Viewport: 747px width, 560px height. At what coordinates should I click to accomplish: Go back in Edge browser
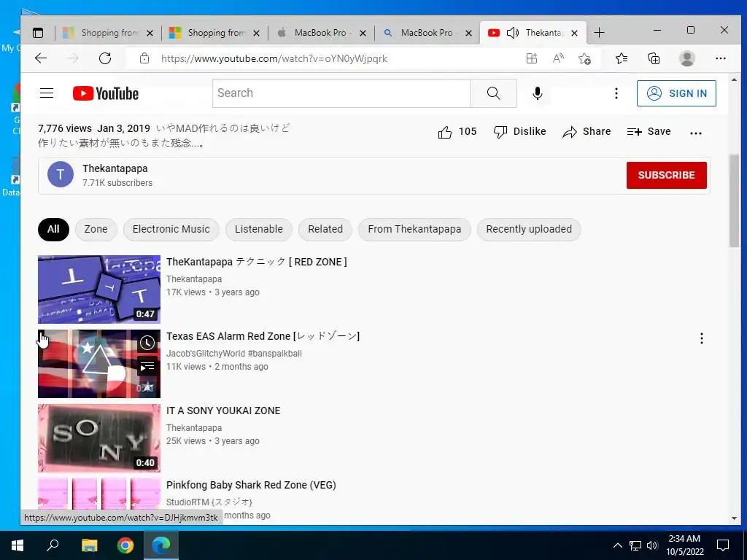pos(41,58)
